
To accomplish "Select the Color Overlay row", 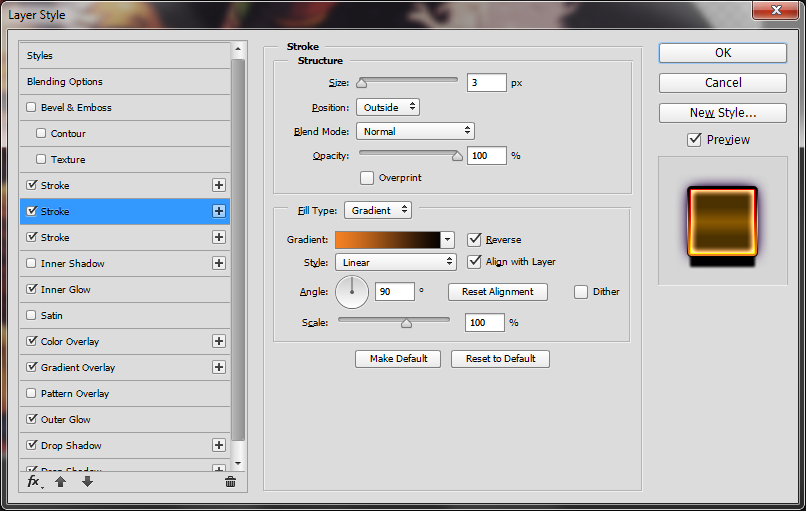I will click(125, 341).
